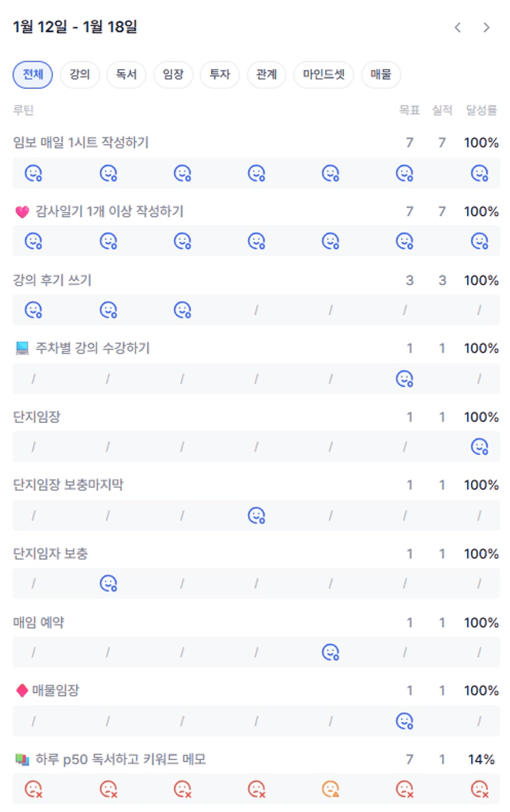Go to the previous week
The image size is (510, 812).
458,27
